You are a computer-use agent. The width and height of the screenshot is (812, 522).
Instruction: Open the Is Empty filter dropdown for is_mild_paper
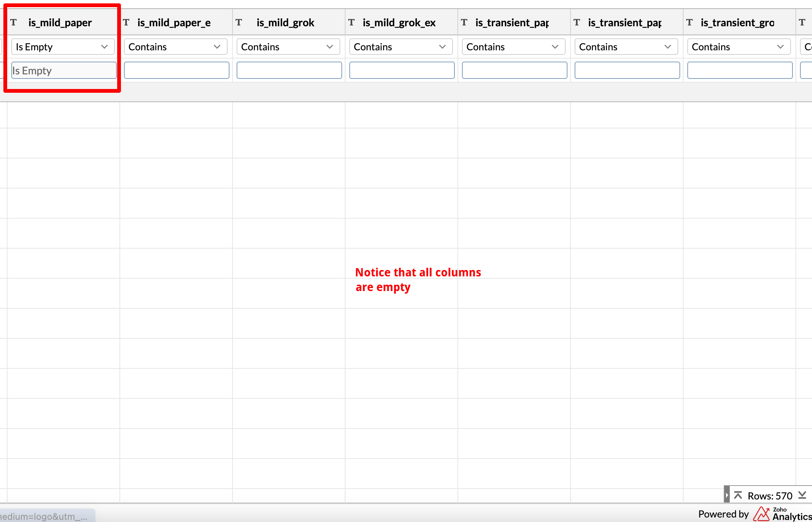pos(63,47)
